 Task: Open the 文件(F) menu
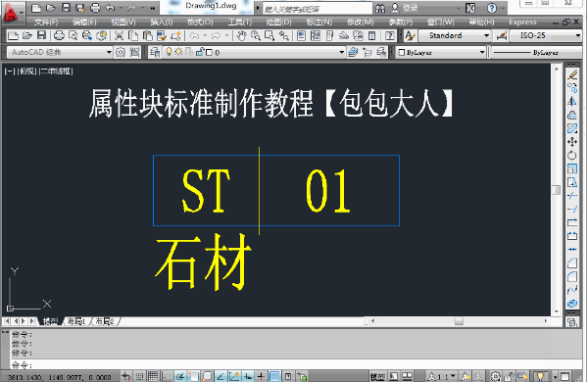(46, 23)
